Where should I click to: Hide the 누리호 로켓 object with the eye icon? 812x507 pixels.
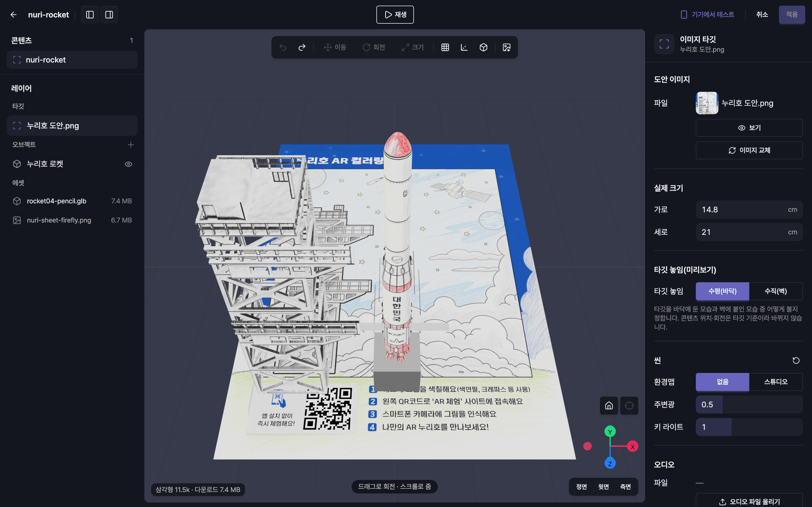click(129, 164)
